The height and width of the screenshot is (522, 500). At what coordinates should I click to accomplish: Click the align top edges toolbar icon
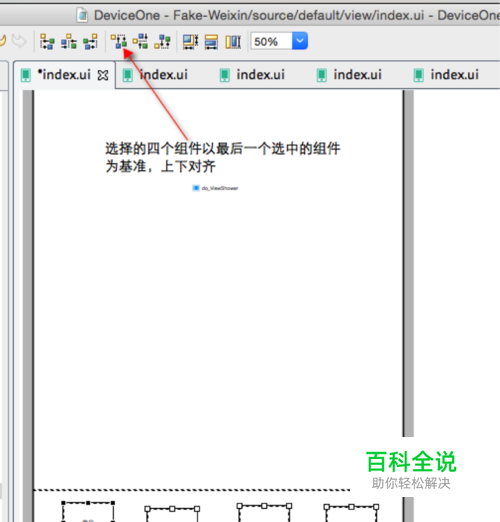(119, 42)
